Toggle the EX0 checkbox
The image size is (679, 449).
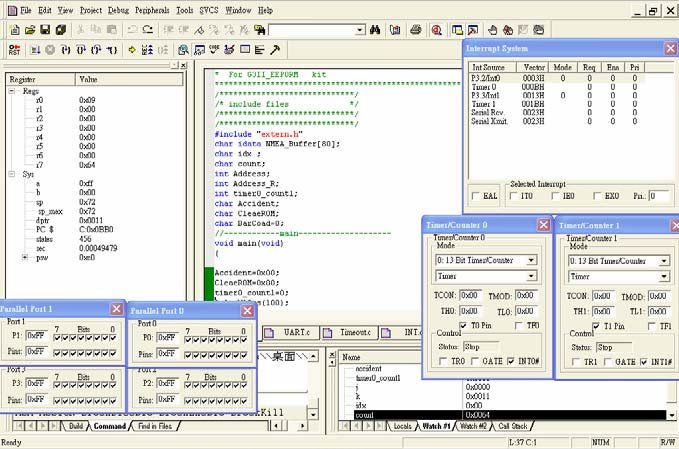(597, 196)
